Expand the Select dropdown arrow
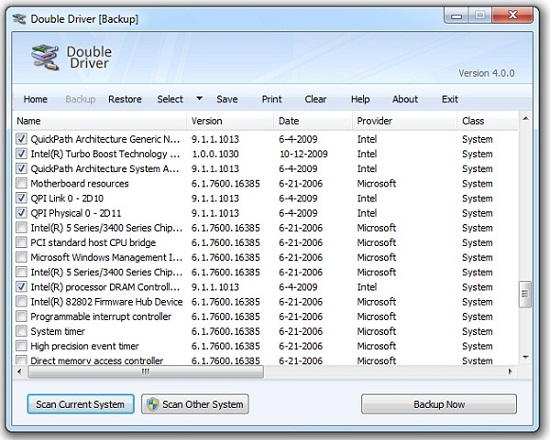This screenshot has height=440, width=550. pyautogui.click(x=199, y=99)
